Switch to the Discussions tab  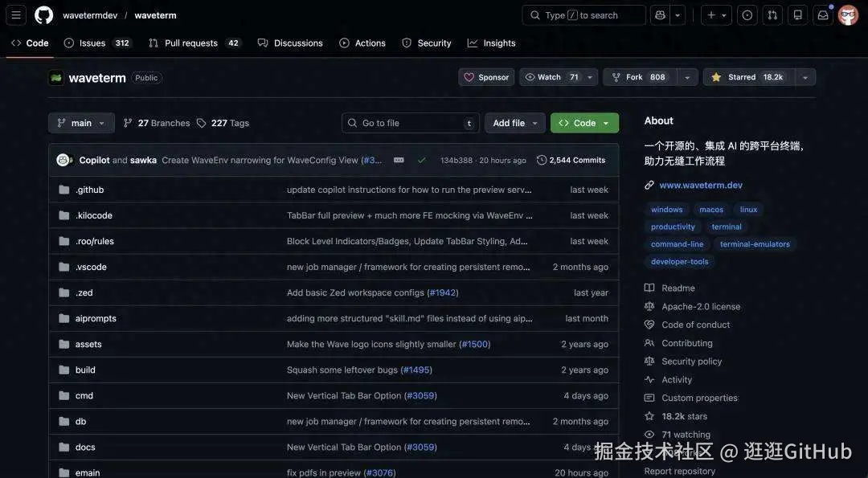[291, 43]
